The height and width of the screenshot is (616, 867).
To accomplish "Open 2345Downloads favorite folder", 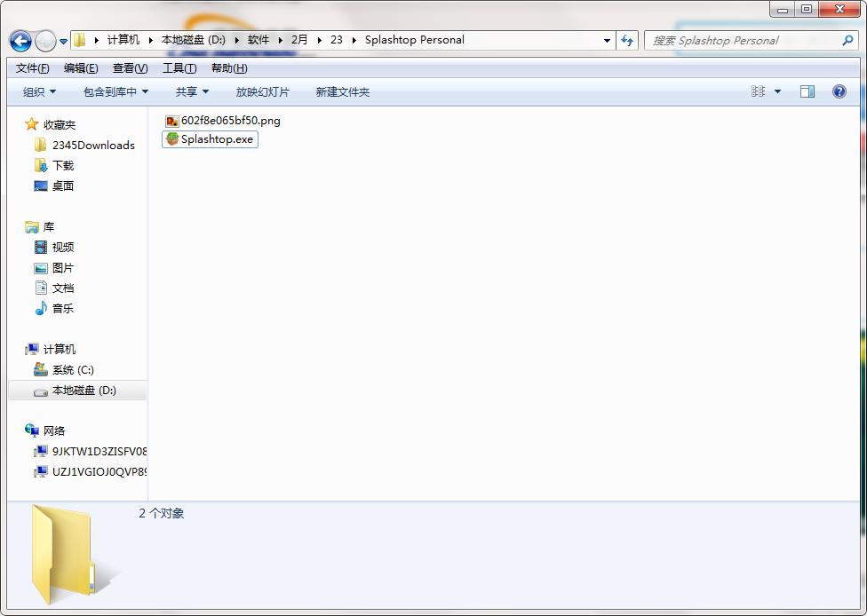I will (93, 146).
